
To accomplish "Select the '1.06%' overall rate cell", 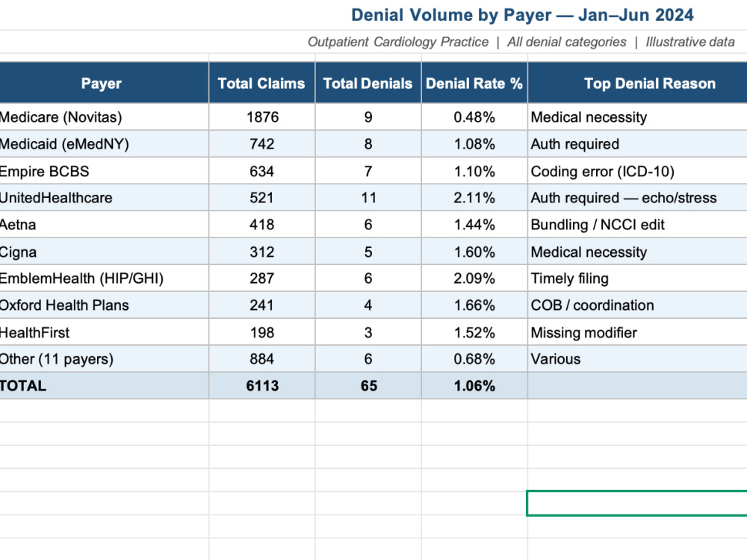I will pyautogui.click(x=474, y=385).
